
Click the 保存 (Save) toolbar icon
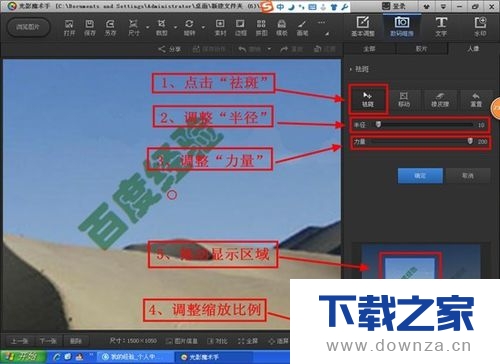click(x=89, y=28)
